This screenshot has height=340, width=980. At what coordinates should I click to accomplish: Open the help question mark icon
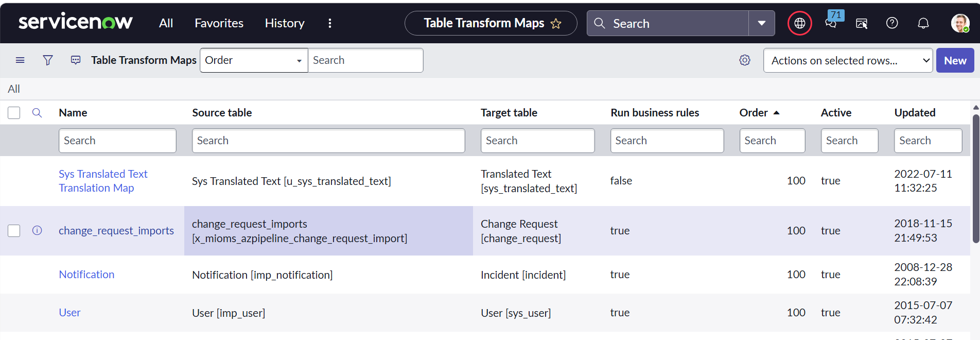(892, 23)
